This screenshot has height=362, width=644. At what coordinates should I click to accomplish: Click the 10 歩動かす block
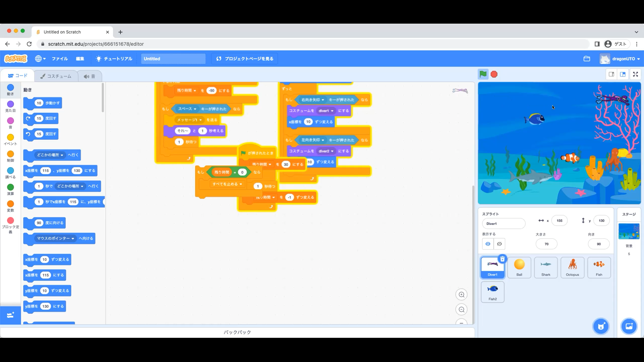point(43,103)
